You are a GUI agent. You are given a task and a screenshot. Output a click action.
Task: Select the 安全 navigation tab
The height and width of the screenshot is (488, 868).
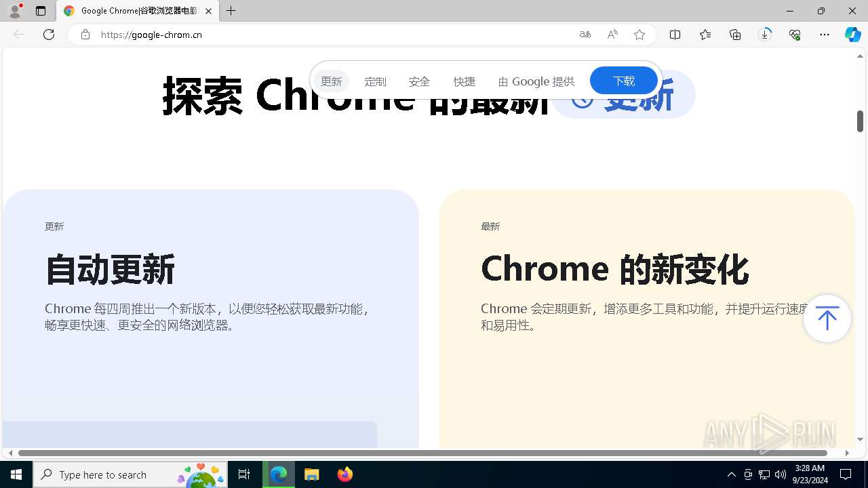click(420, 81)
